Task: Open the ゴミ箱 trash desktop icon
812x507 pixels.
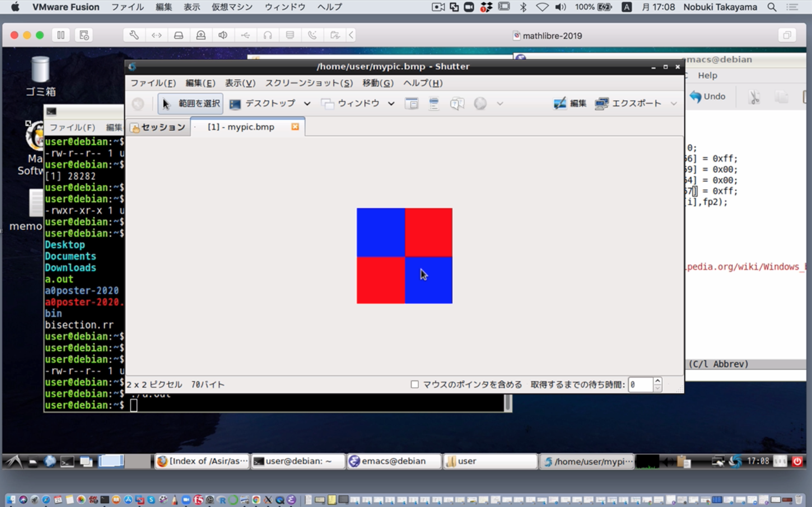Action: click(x=40, y=76)
